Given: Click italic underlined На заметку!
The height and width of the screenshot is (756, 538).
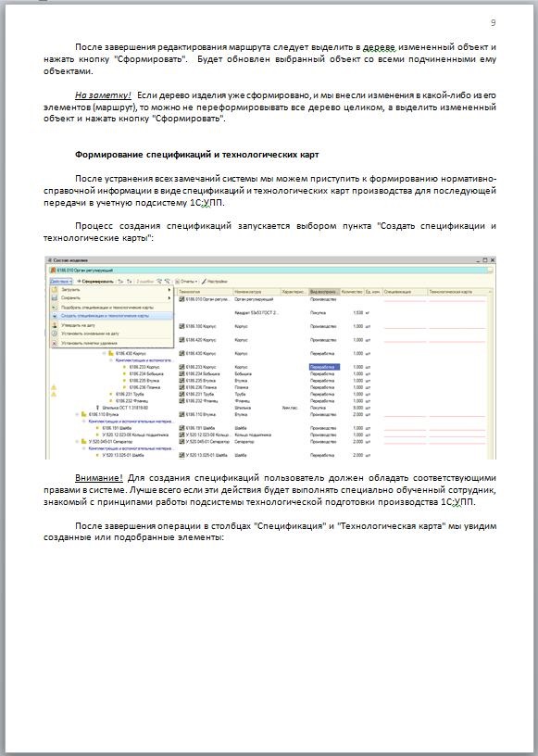Looking at the screenshot, I should (x=103, y=95).
